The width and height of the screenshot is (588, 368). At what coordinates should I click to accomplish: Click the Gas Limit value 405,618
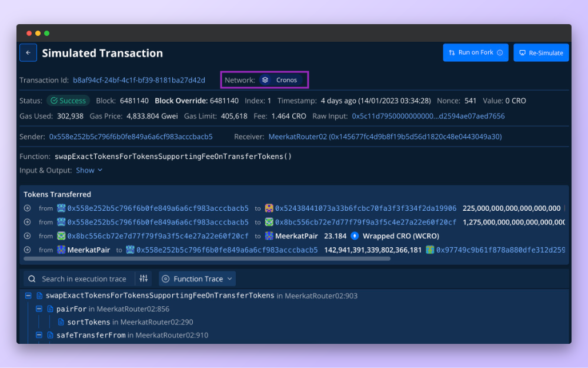point(234,116)
